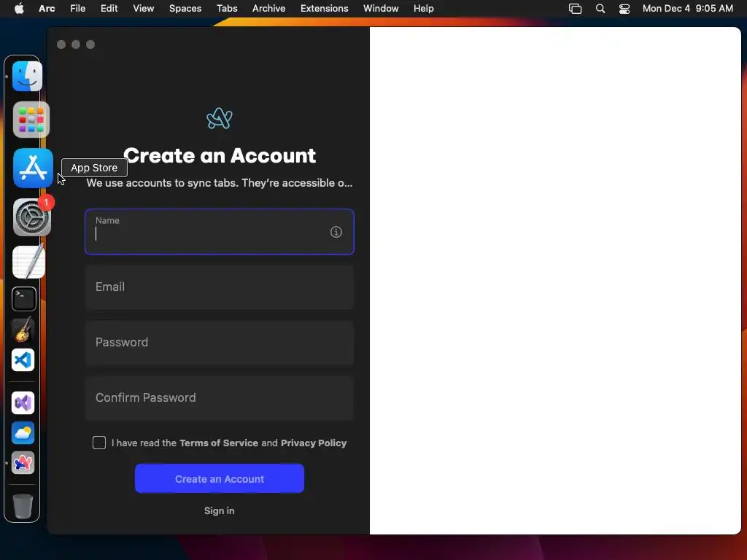747x560 pixels.
Task: Open Launchpad in the dock
Action: [31, 120]
